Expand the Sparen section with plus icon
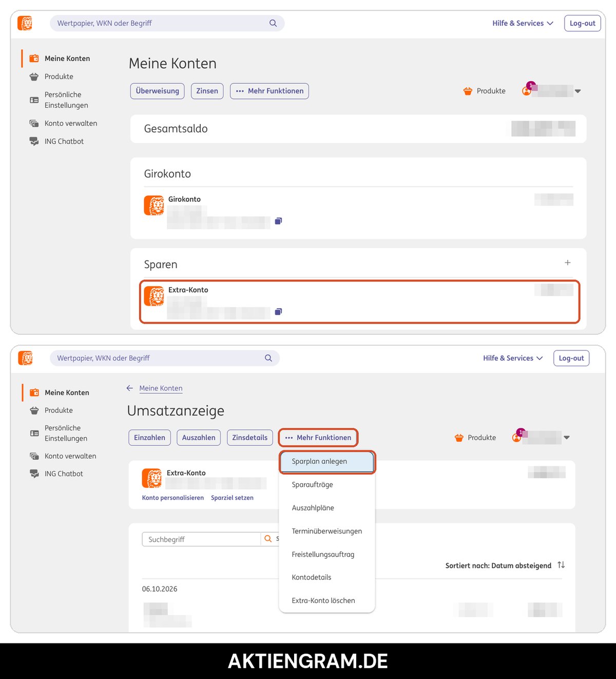Screen dimensions: 616x679 tap(568, 262)
